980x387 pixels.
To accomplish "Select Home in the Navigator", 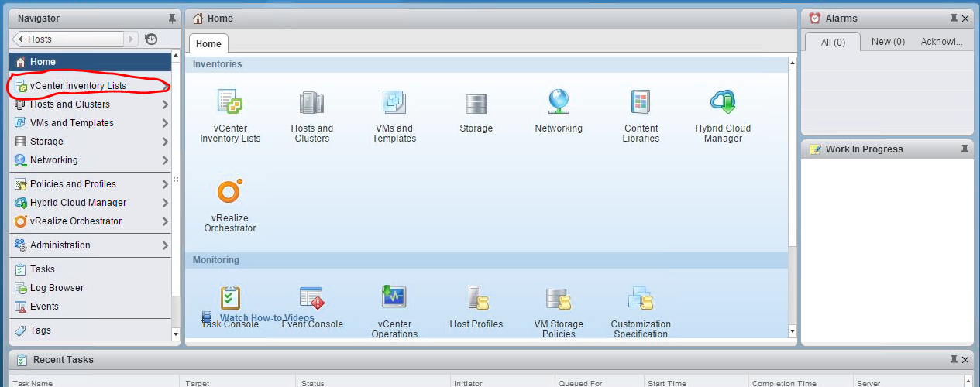I will pyautogui.click(x=90, y=62).
